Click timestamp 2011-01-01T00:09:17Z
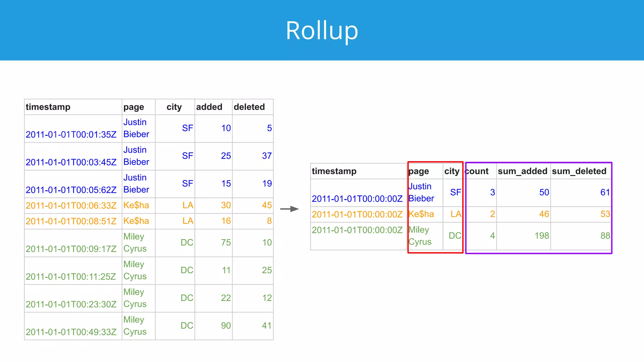 tap(71, 249)
